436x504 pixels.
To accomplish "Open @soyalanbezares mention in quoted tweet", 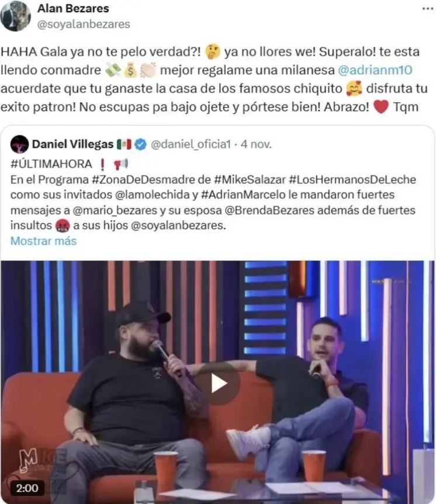I will coord(177,225).
